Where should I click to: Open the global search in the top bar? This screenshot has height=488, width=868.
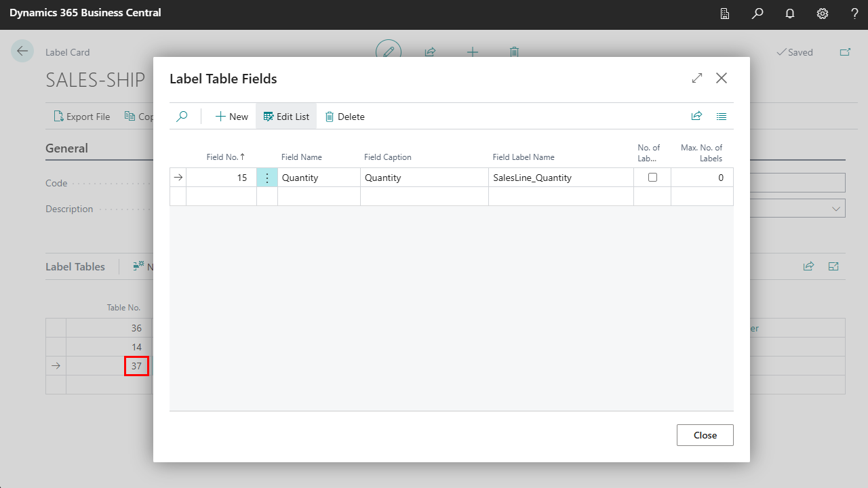(x=757, y=14)
